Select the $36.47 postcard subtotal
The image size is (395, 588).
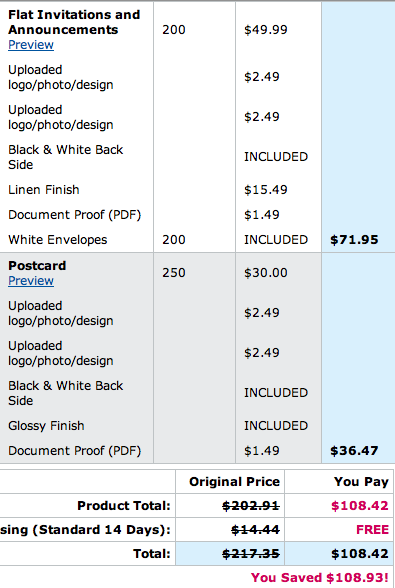tap(354, 450)
